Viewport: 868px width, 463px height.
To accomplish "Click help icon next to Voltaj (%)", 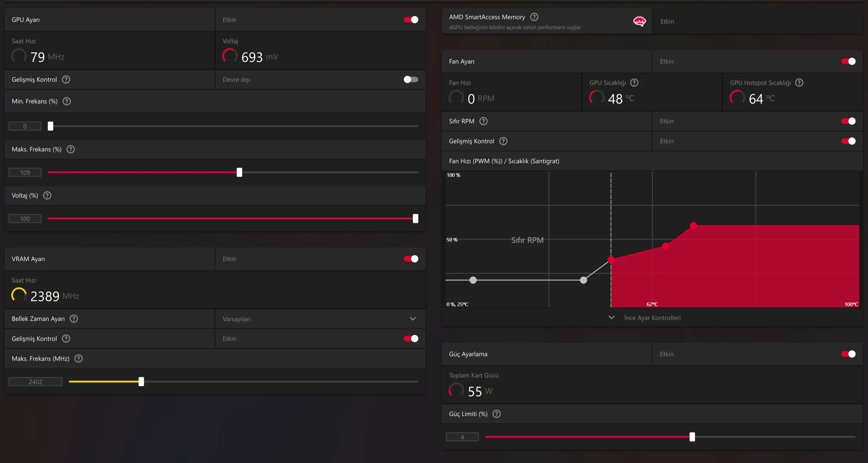I will pyautogui.click(x=47, y=196).
